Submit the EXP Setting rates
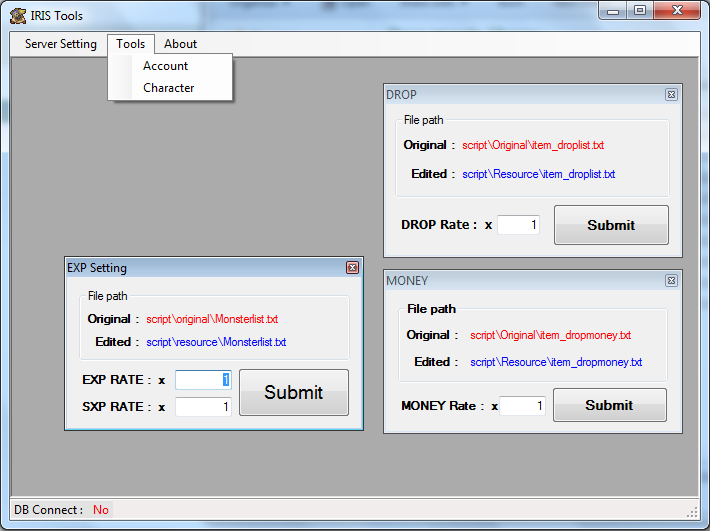 point(294,392)
